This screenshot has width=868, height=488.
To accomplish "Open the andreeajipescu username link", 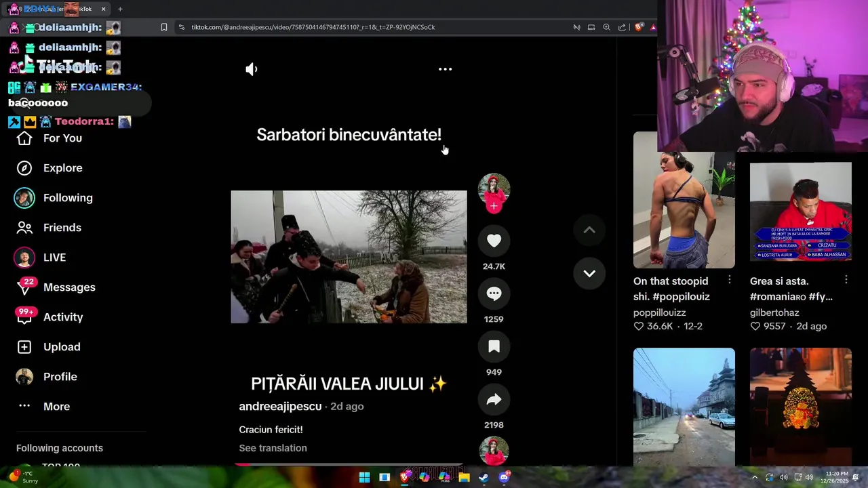I will coord(280,407).
